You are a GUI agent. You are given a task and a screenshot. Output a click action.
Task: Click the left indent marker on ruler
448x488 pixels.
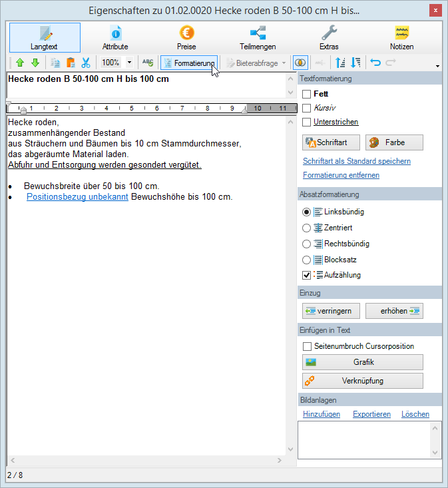pos(23,110)
